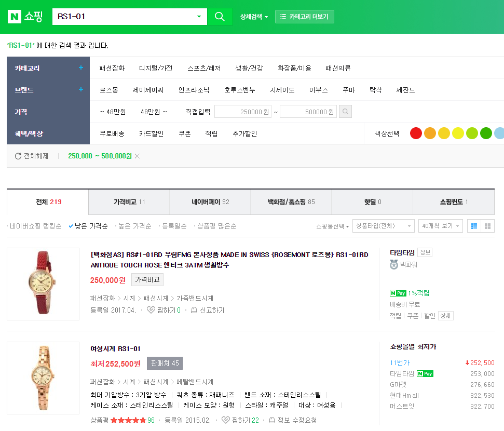Pick the orange color swatch
Screen dimensions: 504x431
pos(430,133)
